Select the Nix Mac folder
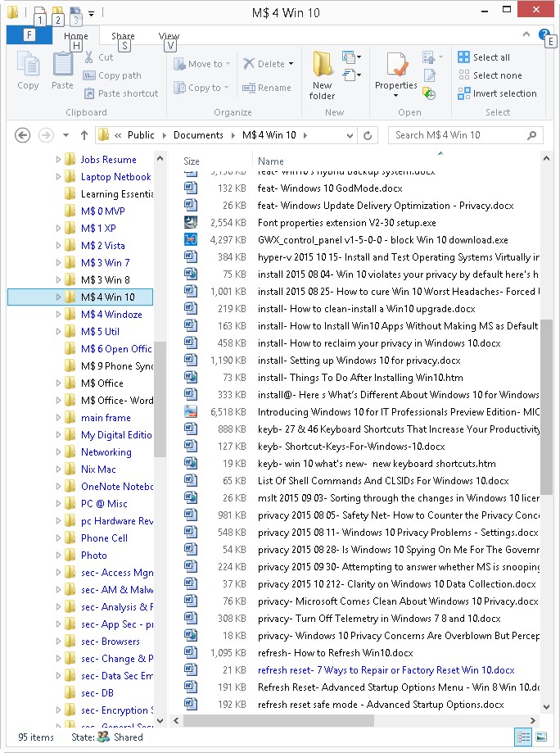560x753 pixels. [x=98, y=469]
